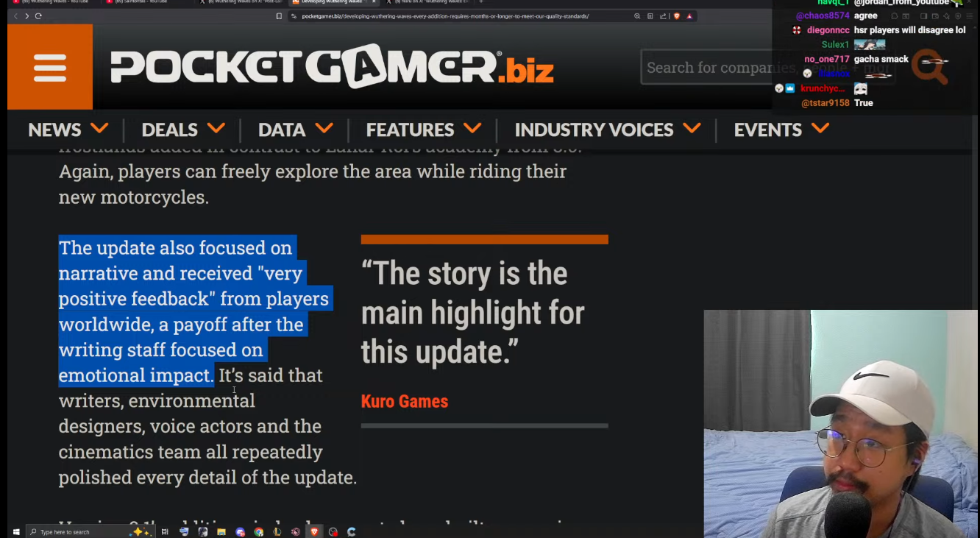Image resolution: width=980 pixels, height=538 pixels.
Task: Click the Kuro Games attribution link
Action: click(404, 401)
